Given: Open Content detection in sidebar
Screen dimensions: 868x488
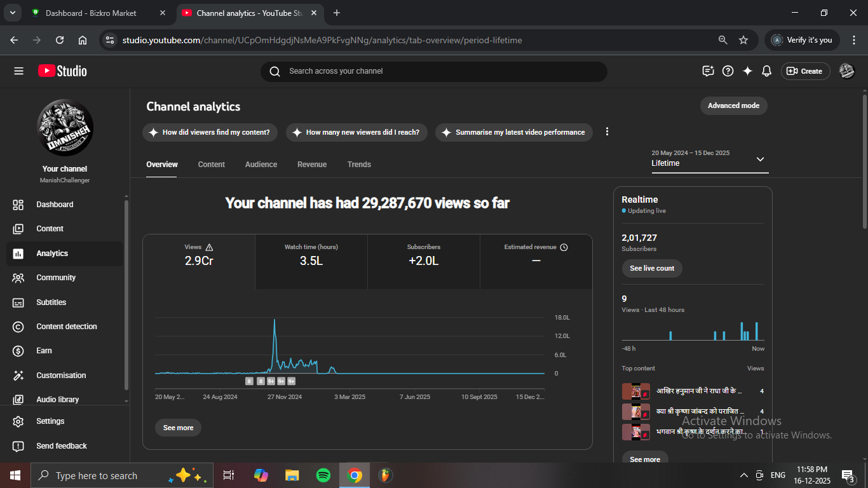Looking at the screenshot, I should pos(66,327).
